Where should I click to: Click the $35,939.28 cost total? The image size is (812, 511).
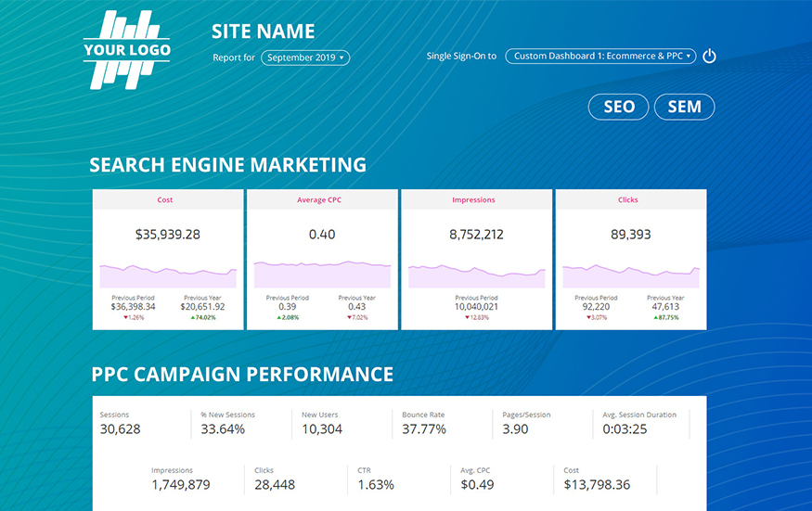click(x=168, y=235)
